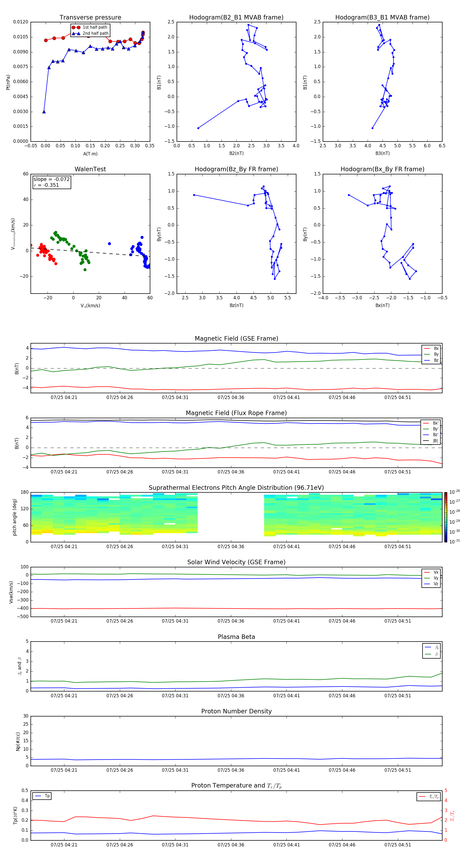Click the 'Bz(nT)' x-axis label
The height and width of the screenshot is (868, 473).
(x=236, y=305)
